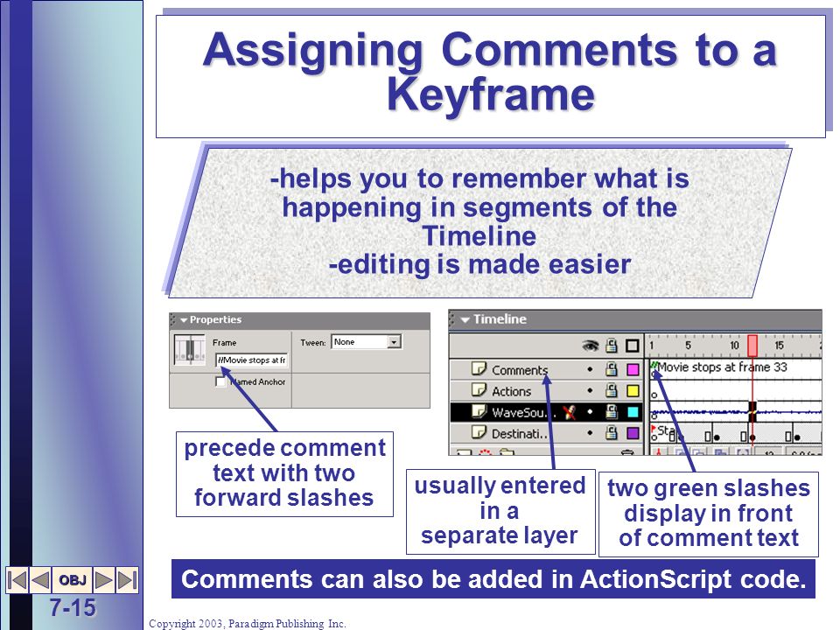Click the eye icon above the layer list

590,346
